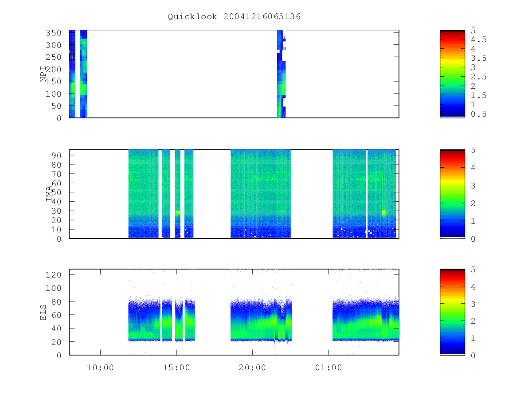Click the IMA panel colorbar
The height and width of the screenshot is (399, 532).
click(x=452, y=194)
